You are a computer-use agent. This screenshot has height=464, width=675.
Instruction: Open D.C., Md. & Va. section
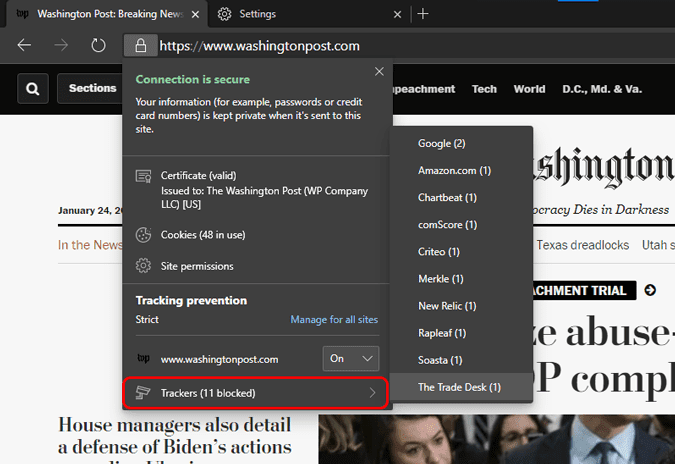pyautogui.click(x=602, y=89)
